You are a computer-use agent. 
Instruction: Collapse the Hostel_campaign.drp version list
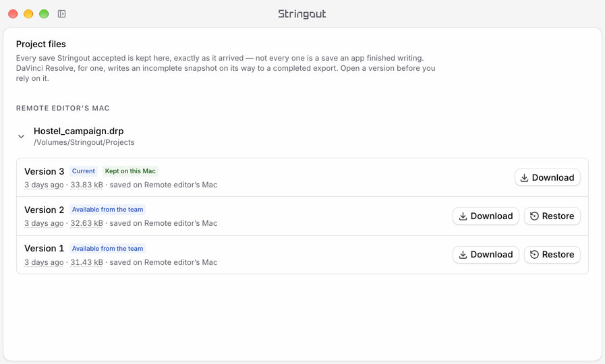click(x=21, y=136)
